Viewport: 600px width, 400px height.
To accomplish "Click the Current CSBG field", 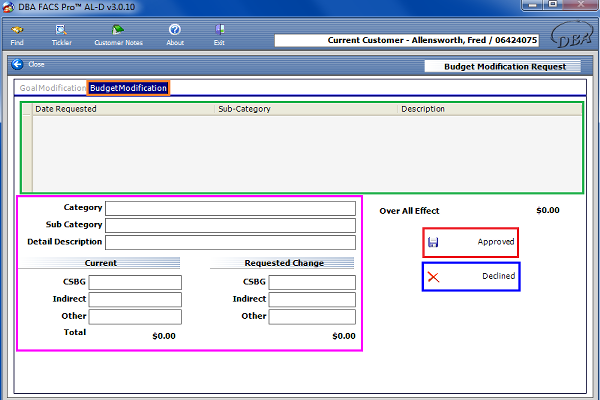I will 135,282.
